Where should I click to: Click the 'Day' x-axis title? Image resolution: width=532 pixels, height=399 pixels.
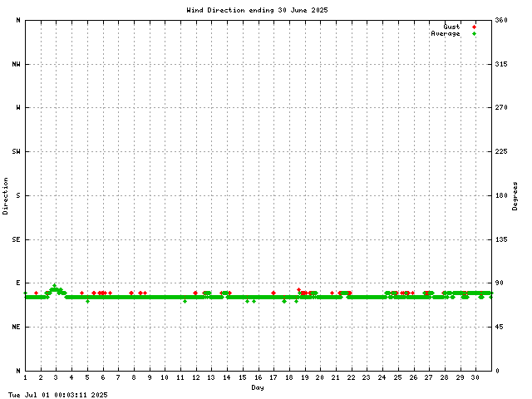[x=258, y=387]
